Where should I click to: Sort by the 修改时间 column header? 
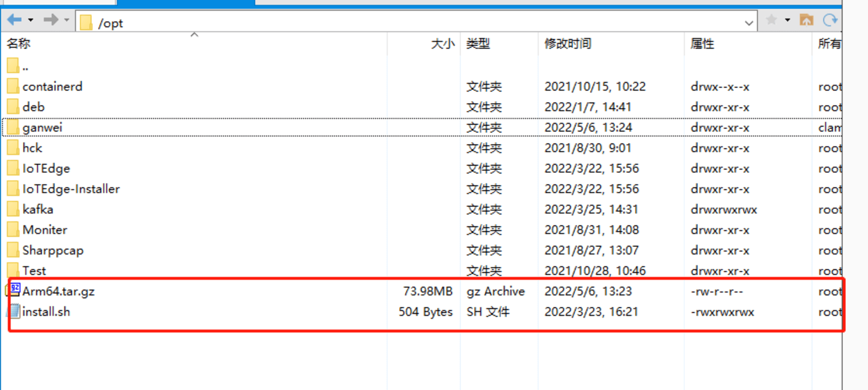click(x=568, y=43)
